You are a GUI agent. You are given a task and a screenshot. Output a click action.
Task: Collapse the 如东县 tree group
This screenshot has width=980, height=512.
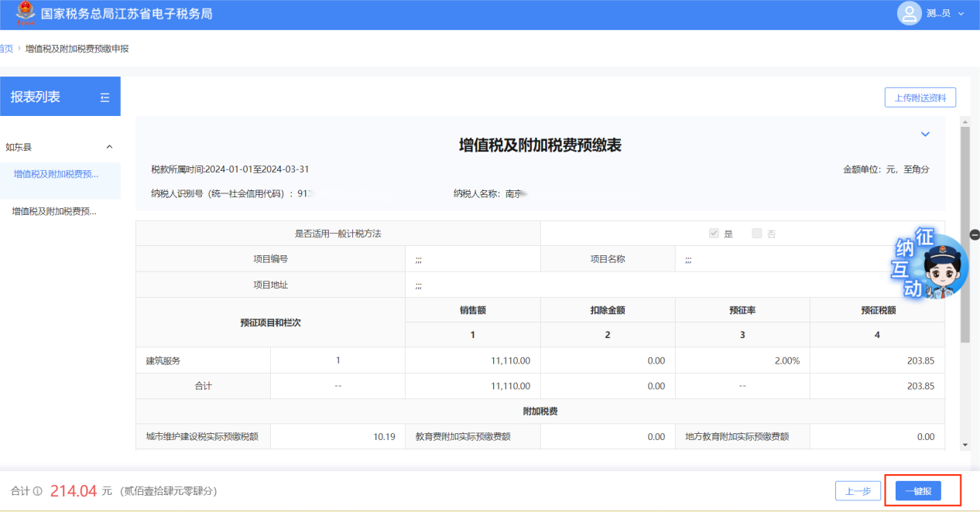coord(109,147)
